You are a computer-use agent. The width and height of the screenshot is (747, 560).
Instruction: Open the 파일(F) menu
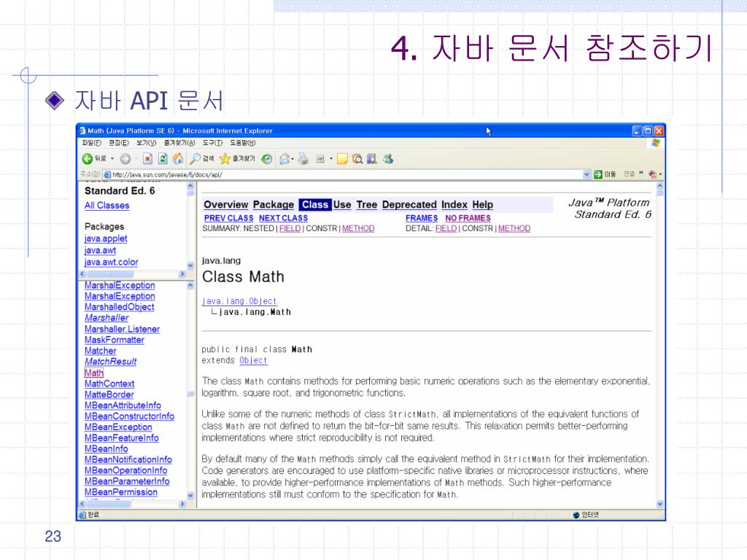click(93, 143)
